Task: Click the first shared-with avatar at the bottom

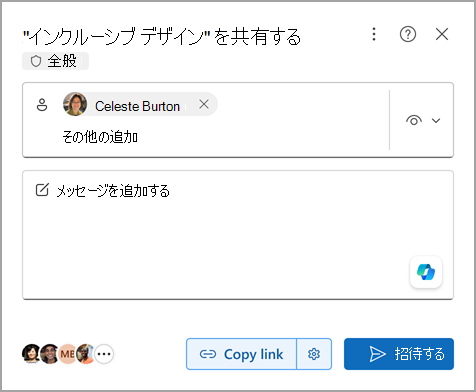Action: 31,354
